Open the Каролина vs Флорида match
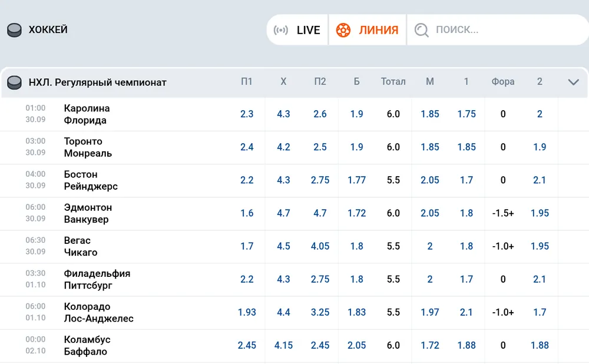 (x=87, y=114)
